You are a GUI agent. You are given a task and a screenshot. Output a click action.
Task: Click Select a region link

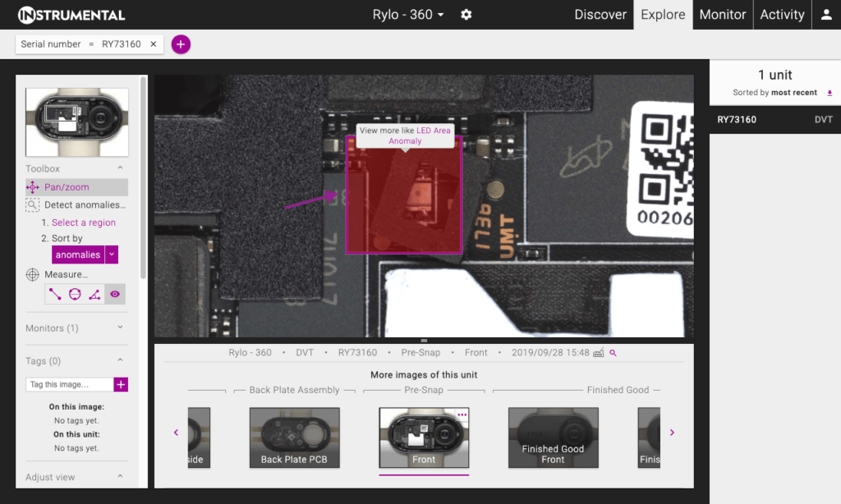pos(84,222)
